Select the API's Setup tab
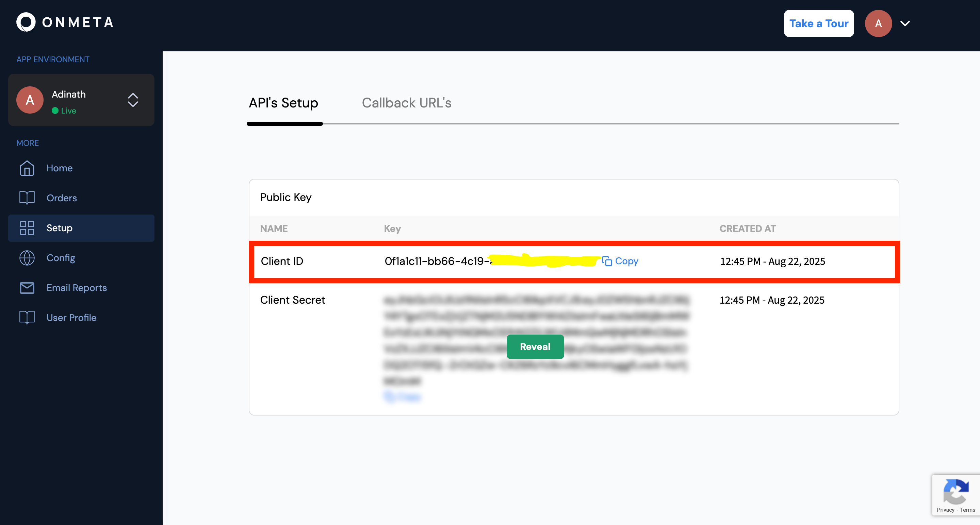The width and height of the screenshot is (980, 525). (283, 103)
